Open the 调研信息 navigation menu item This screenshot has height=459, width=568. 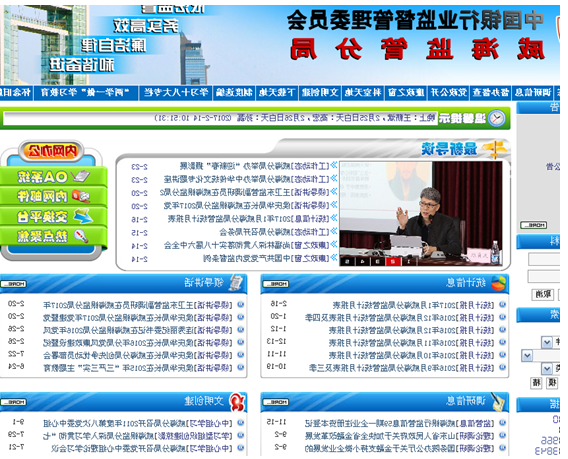(x=532, y=93)
